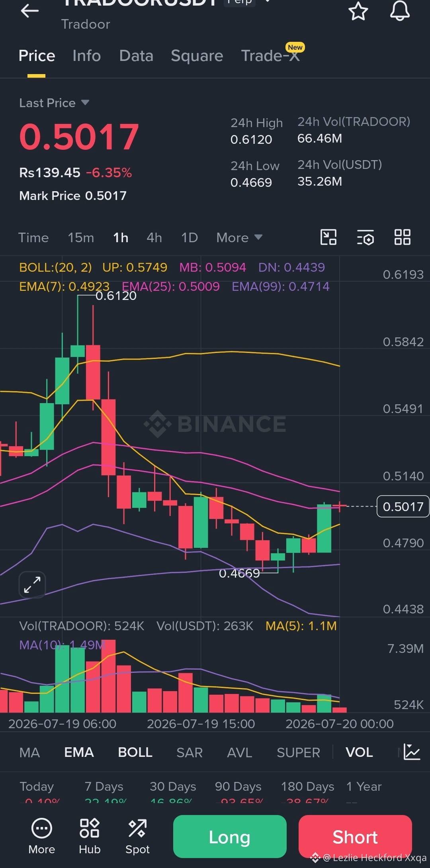The height and width of the screenshot is (868, 430).
Task: Toggle the BOLL indicator
Action: click(135, 752)
